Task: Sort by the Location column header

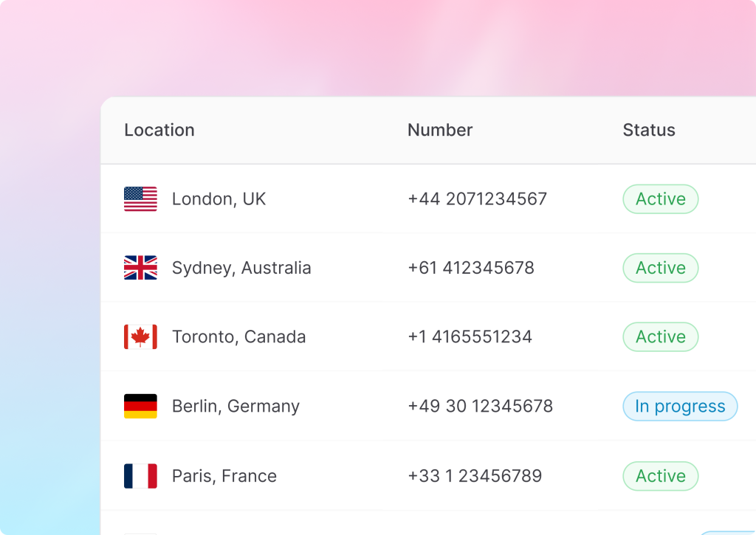Action: (x=159, y=131)
